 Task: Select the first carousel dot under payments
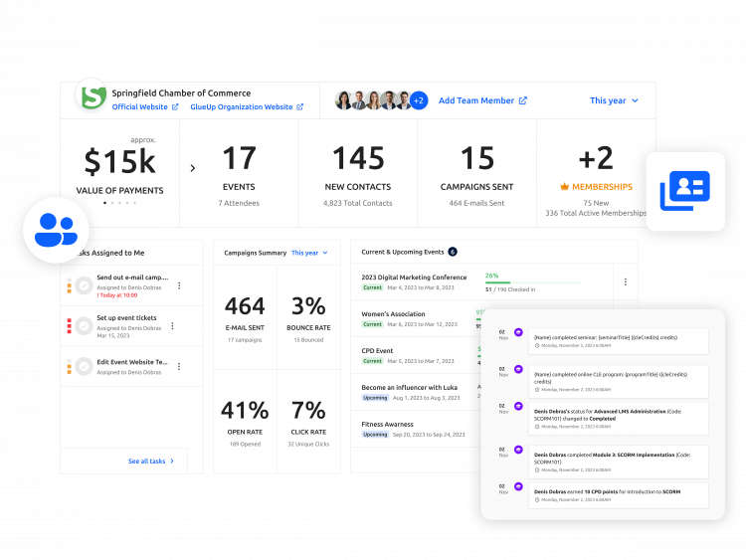[104, 202]
